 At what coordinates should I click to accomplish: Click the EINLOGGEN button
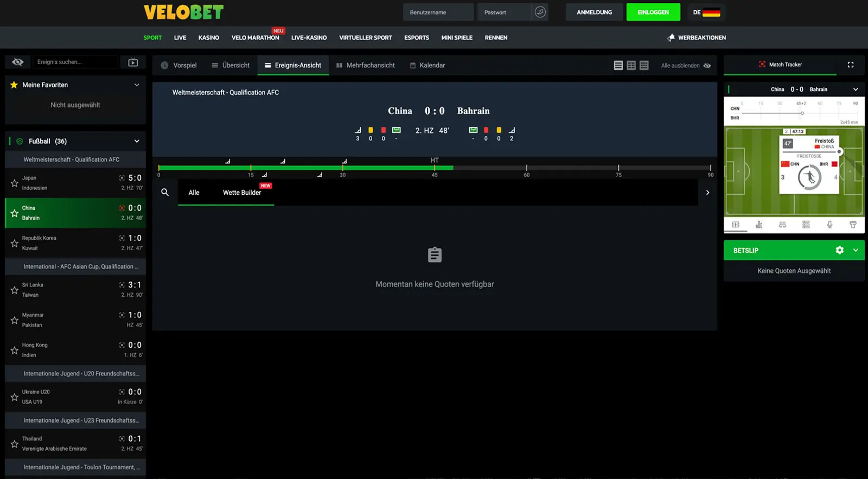click(653, 12)
